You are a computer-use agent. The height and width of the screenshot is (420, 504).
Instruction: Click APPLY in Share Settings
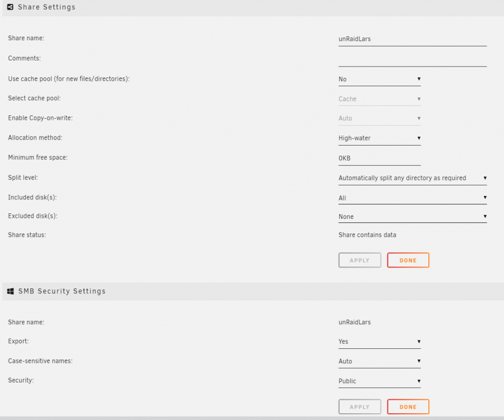pos(360,260)
